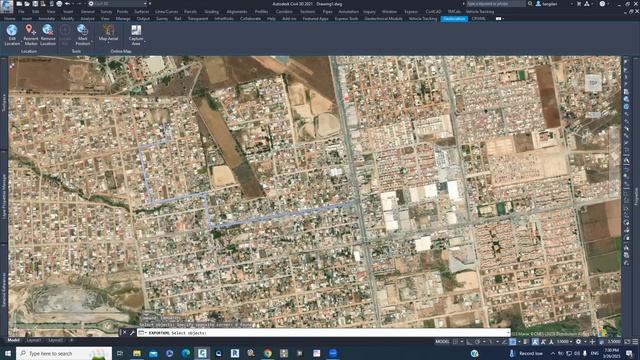Screen dimensions: 640x360
Task: Click the taskbar clock and date
Action: pos(611,353)
